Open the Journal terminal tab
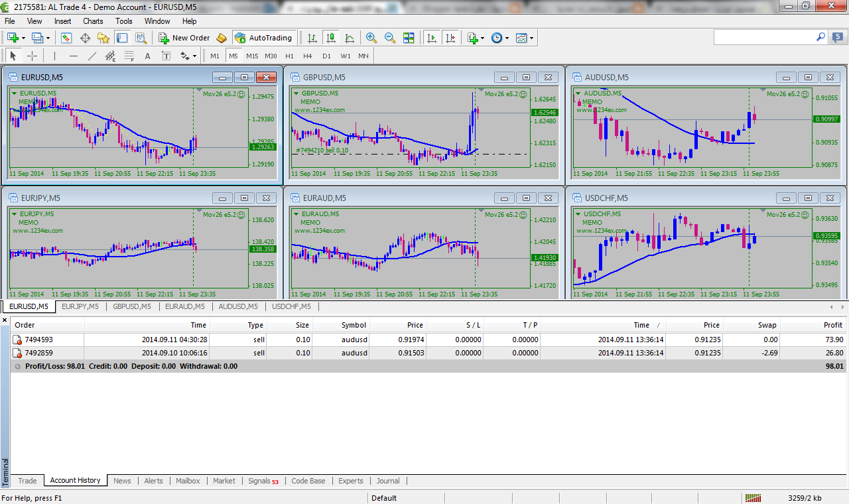Screen dimensions: 849x504 coord(388,481)
